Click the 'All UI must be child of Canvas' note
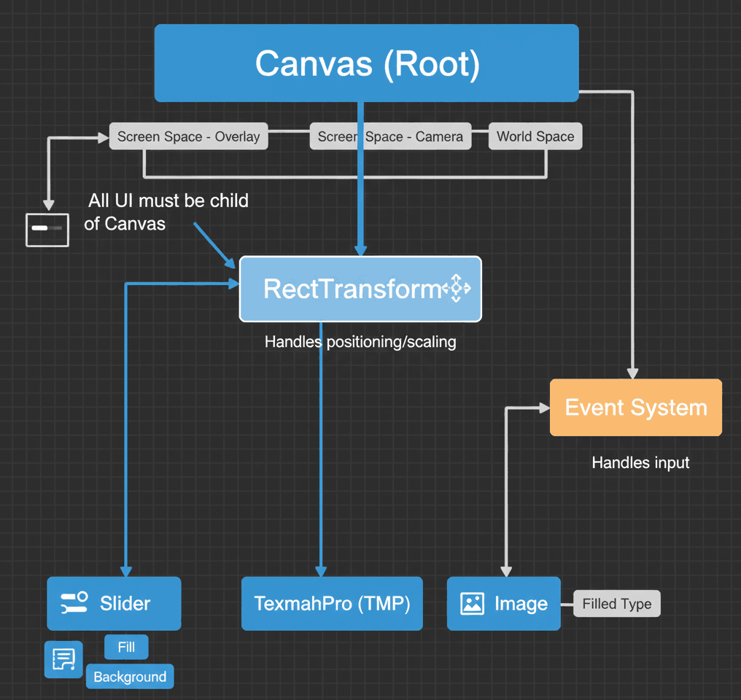This screenshot has width=741, height=700. (167, 212)
